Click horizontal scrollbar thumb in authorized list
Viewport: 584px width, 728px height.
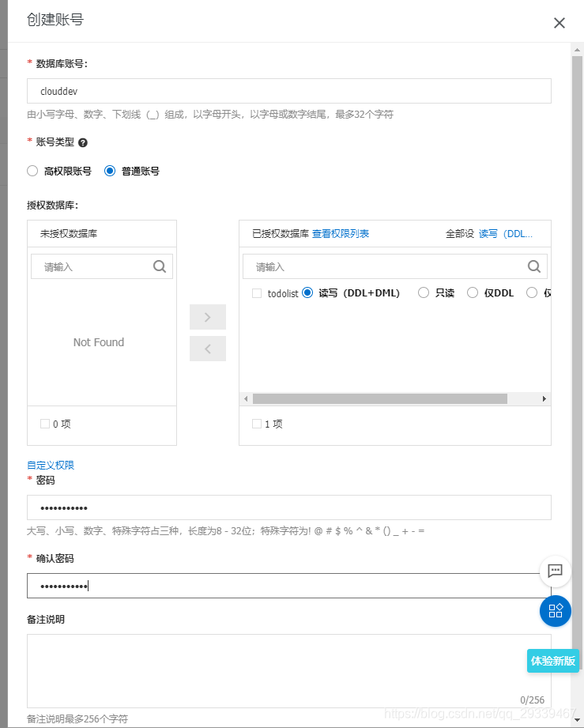coord(380,399)
